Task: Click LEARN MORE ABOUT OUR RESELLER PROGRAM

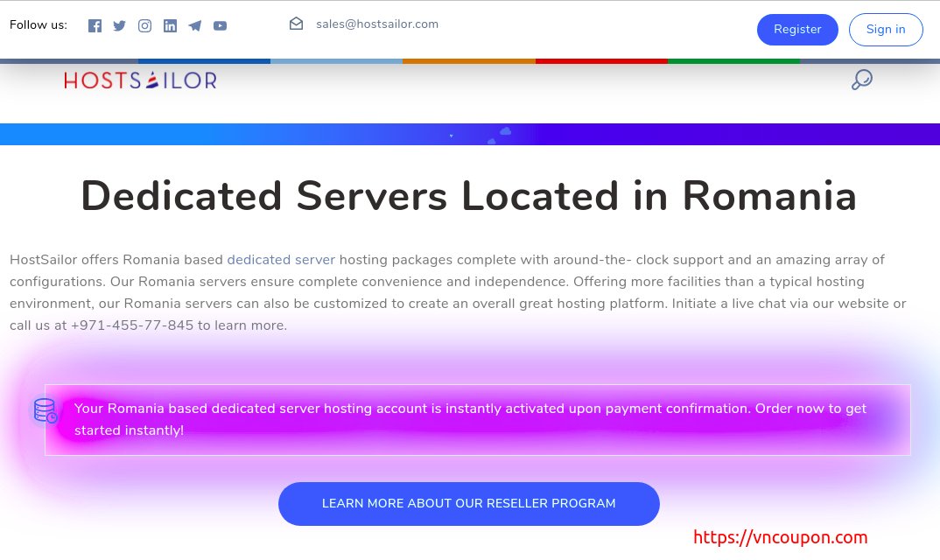Action: coord(468,503)
